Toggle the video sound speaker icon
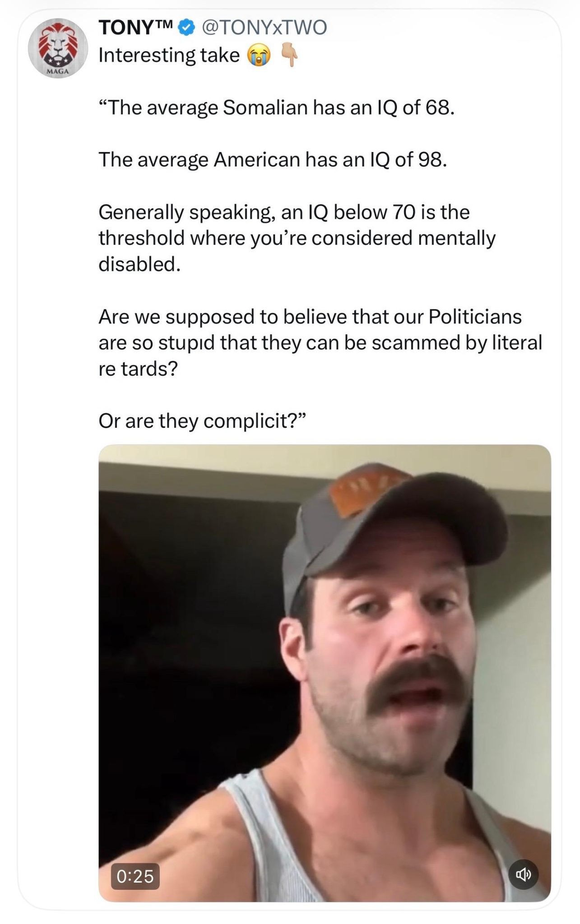The height and width of the screenshot is (924, 580). coord(524,875)
